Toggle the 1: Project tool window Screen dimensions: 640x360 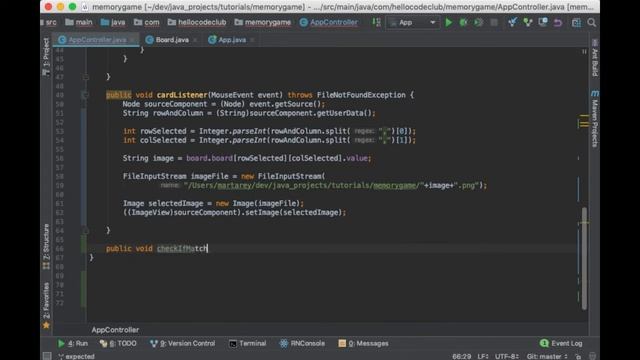[x=46, y=56]
